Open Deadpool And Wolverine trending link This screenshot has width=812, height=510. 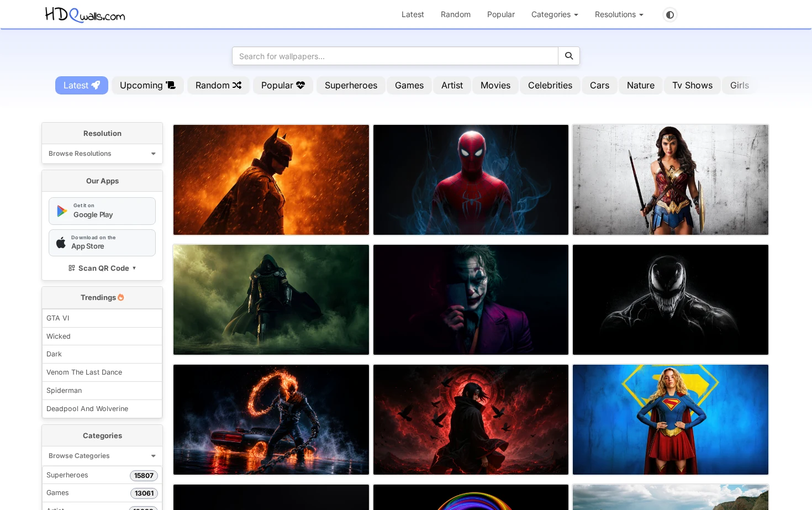102,409
